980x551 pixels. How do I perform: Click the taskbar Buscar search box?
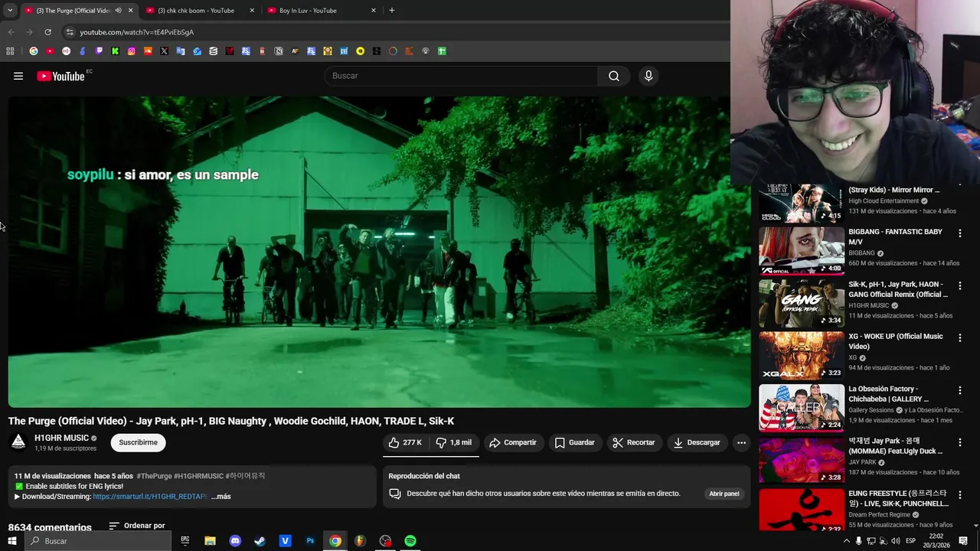(x=97, y=541)
